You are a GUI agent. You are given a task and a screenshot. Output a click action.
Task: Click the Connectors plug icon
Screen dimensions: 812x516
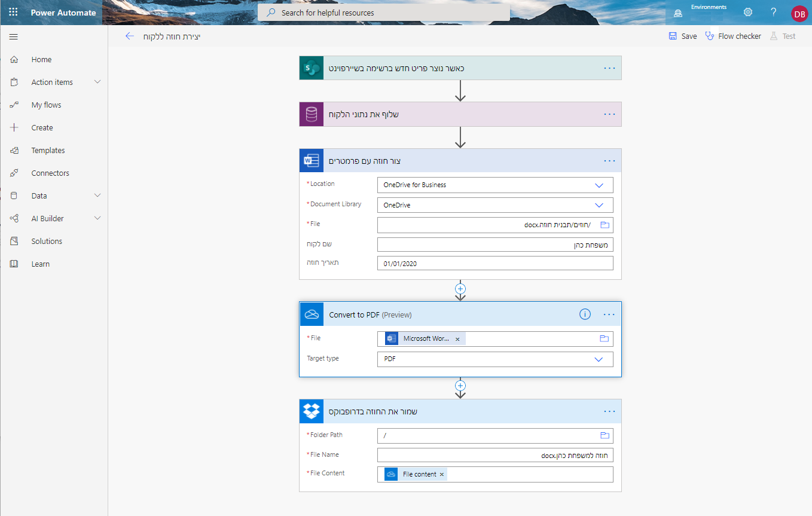[14, 173]
